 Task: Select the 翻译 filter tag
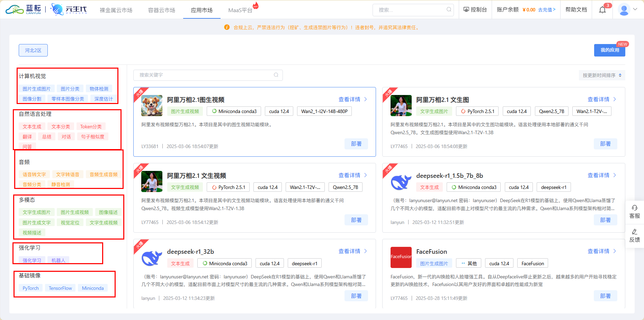click(x=27, y=137)
